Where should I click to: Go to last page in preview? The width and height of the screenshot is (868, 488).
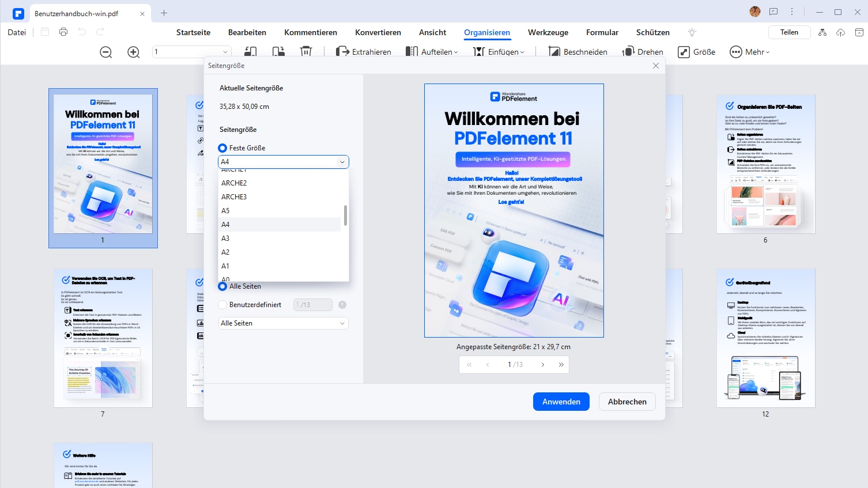561,365
